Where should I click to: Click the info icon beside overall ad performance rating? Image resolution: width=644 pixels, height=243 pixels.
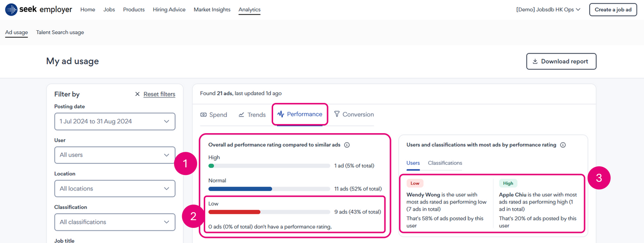click(347, 145)
